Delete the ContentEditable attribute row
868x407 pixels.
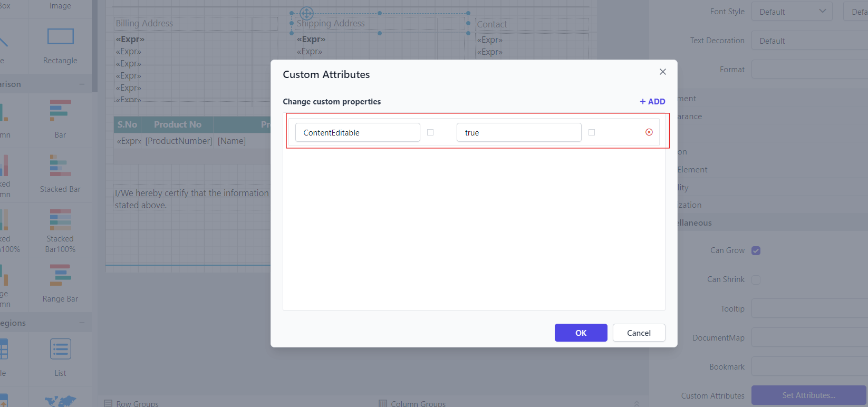coord(649,132)
